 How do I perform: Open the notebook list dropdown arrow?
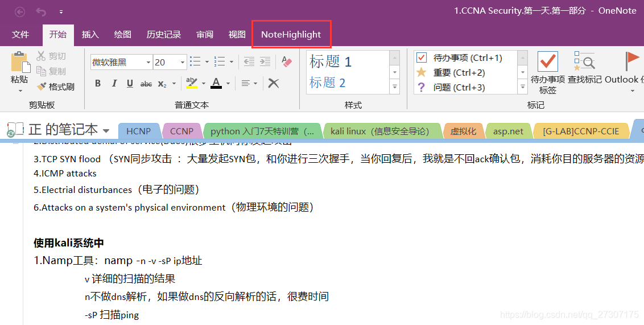click(106, 131)
